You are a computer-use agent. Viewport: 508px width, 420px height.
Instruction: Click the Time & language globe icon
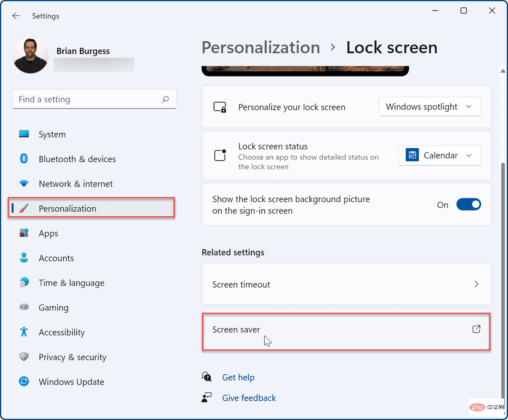[x=24, y=282]
